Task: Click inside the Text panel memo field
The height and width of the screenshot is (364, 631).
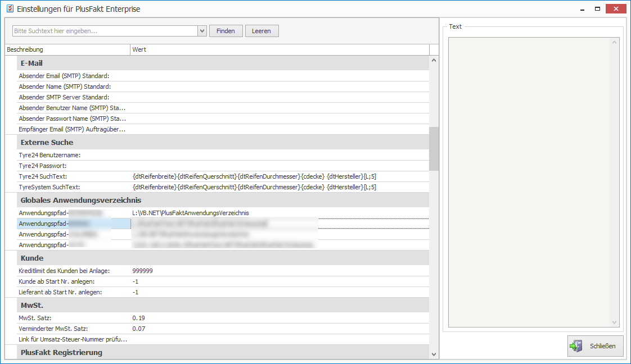Action: [x=529, y=183]
